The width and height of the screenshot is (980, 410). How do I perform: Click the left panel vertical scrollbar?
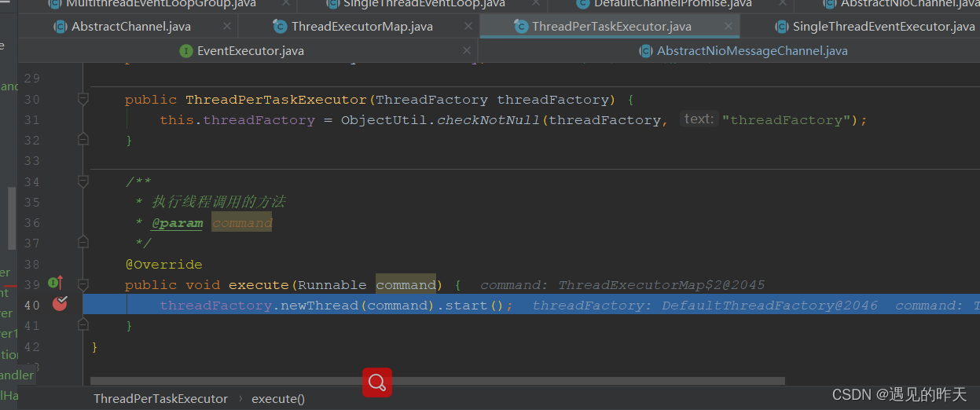12,218
